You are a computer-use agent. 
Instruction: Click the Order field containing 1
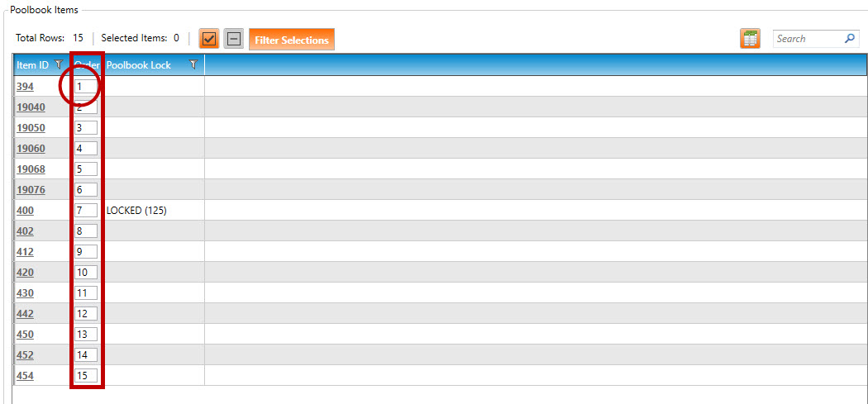(x=86, y=86)
